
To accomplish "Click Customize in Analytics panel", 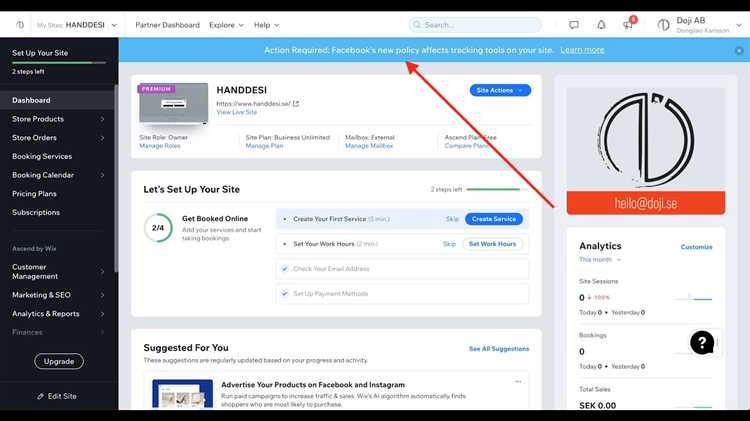I will pyautogui.click(x=696, y=247).
